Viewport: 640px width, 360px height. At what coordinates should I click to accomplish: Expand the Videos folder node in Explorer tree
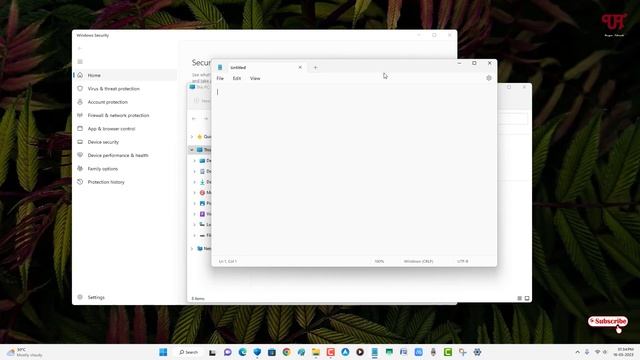(195, 214)
